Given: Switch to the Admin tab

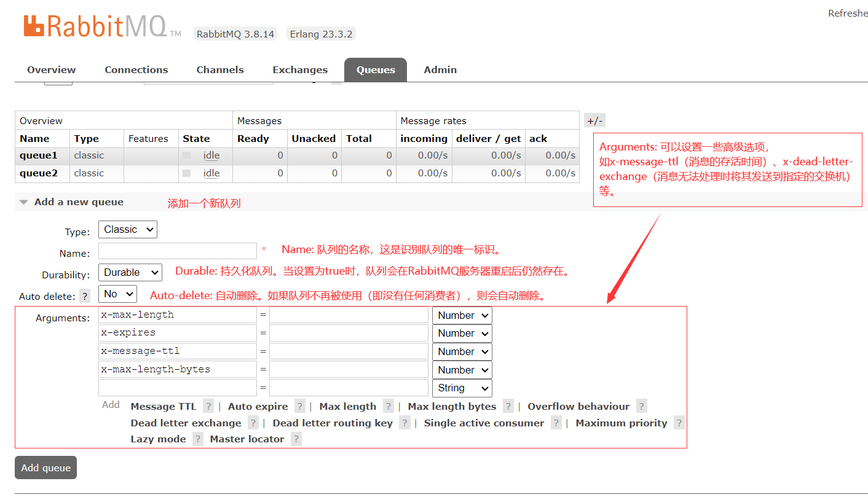Looking at the screenshot, I should point(440,69).
